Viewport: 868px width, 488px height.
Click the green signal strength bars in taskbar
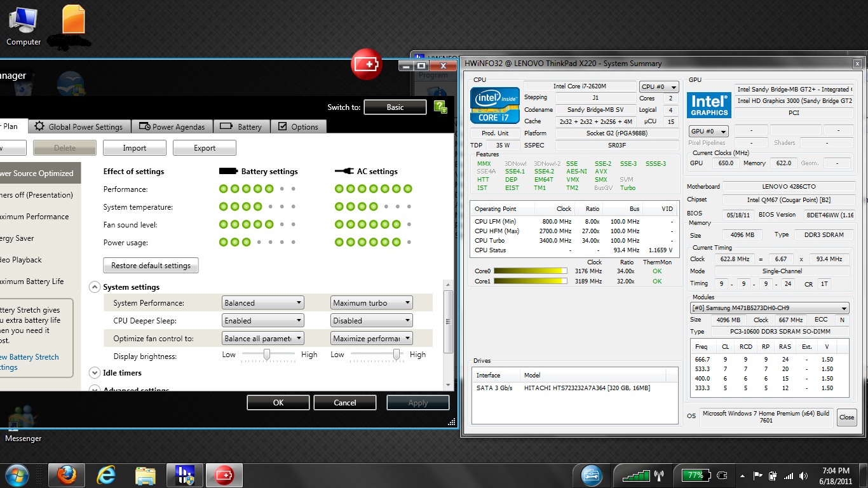[x=636, y=475]
